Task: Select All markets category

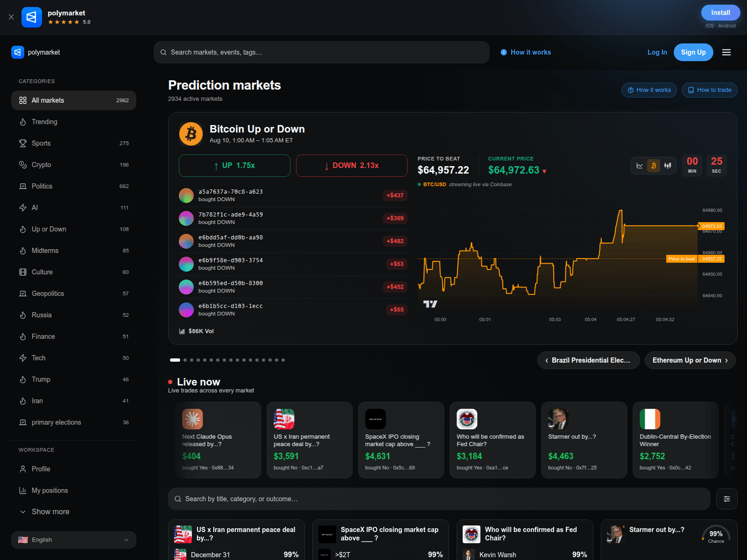Action: click(74, 100)
